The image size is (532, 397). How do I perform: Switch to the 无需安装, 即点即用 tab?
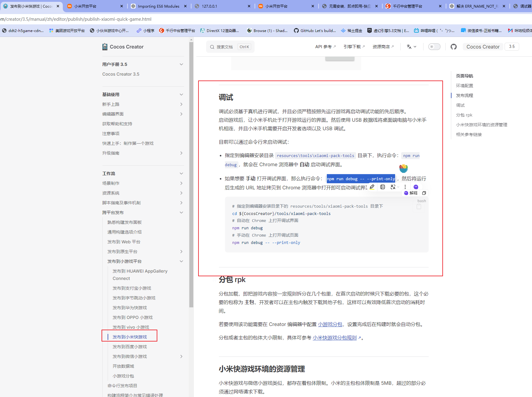click(350, 6)
